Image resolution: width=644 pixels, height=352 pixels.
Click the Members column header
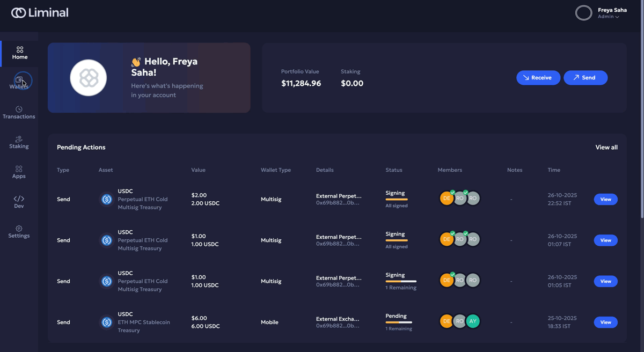pyautogui.click(x=450, y=170)
